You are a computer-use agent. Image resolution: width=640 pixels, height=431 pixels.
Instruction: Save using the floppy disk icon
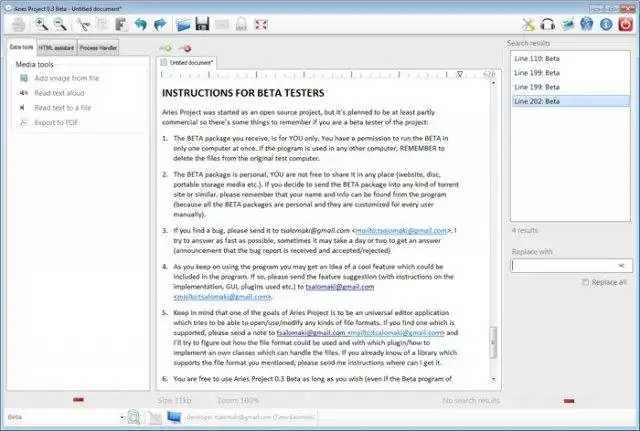click(x=202, y=24)
